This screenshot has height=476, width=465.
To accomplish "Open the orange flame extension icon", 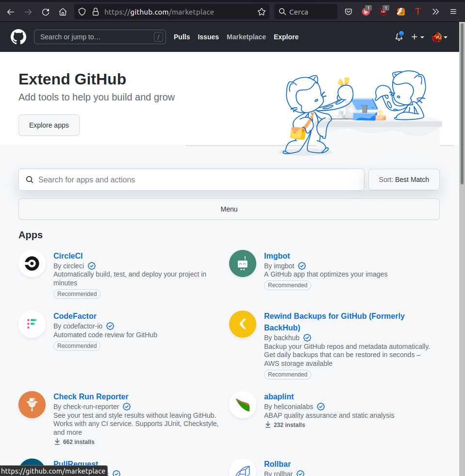I will (x=401, y=12).
